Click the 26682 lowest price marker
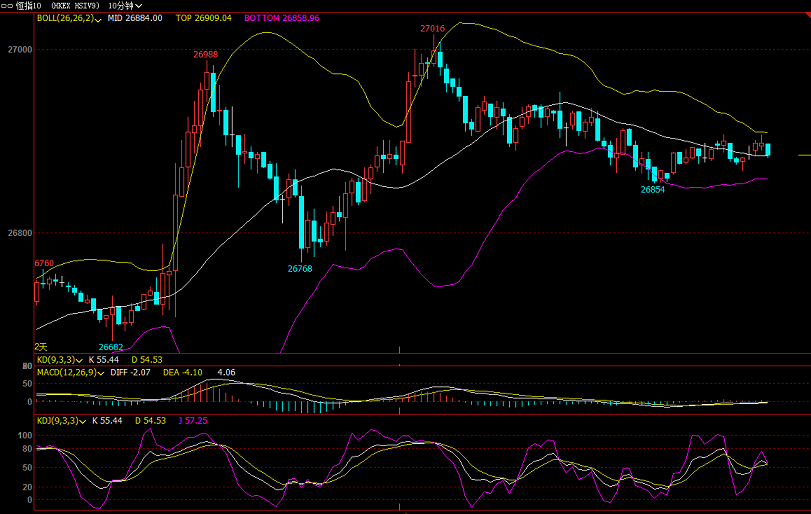 click(x=110, y=346)
